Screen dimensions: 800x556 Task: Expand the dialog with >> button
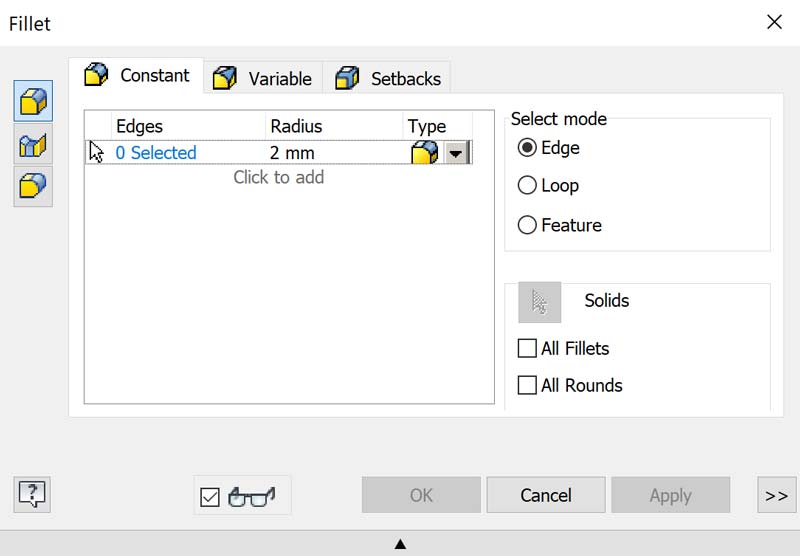[774, 495]
